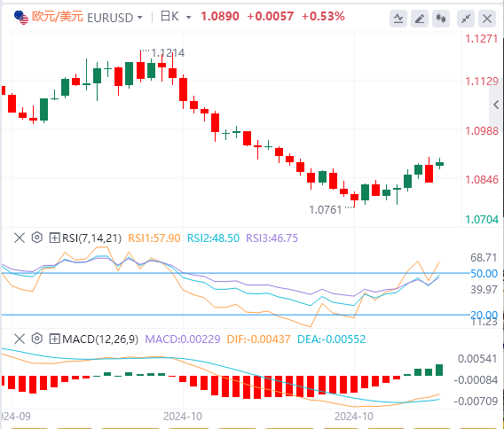Viewport: 504px width, 429px height.
Task: Remove the RSI indicator panel
Action: pos(20,238)
